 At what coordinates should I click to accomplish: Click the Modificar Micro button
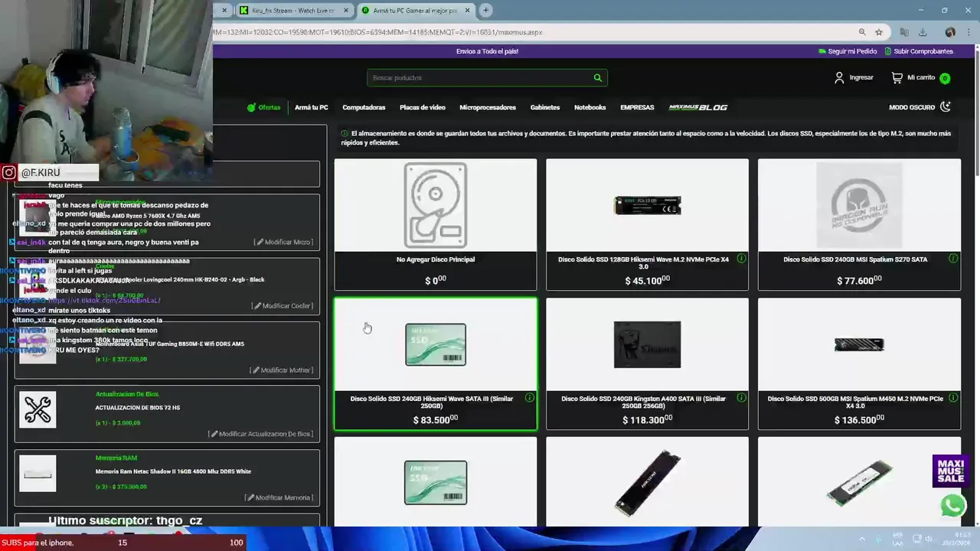[283, 242]
